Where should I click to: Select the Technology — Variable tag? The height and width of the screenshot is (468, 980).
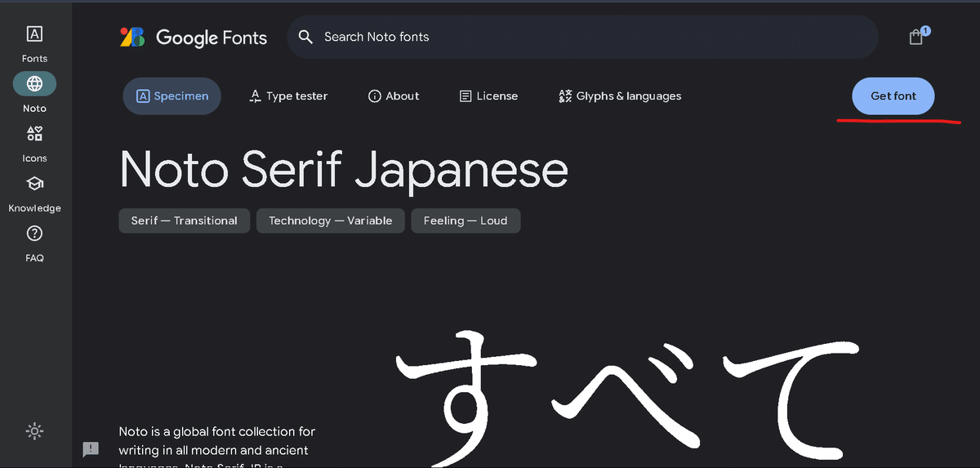[331, 221]
